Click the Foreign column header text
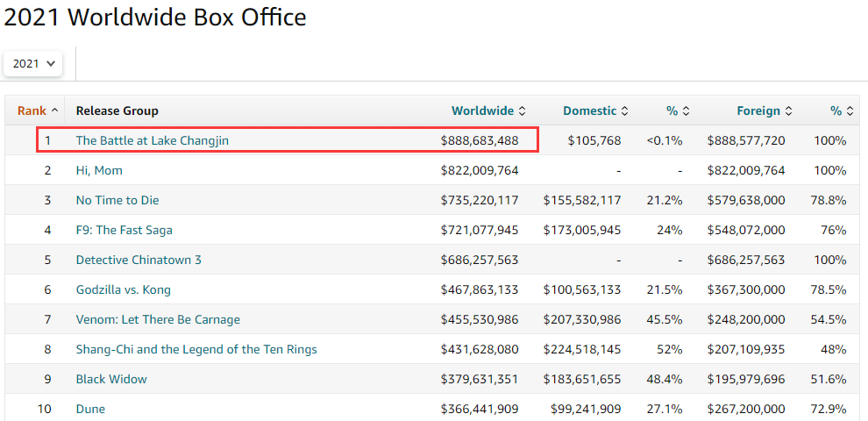 758,111
